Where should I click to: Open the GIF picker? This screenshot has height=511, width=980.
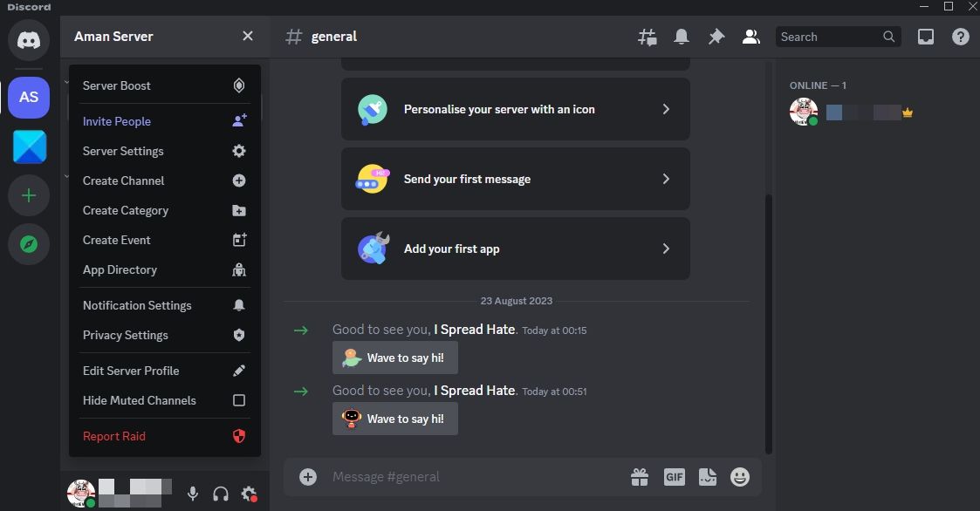[674, 476]
